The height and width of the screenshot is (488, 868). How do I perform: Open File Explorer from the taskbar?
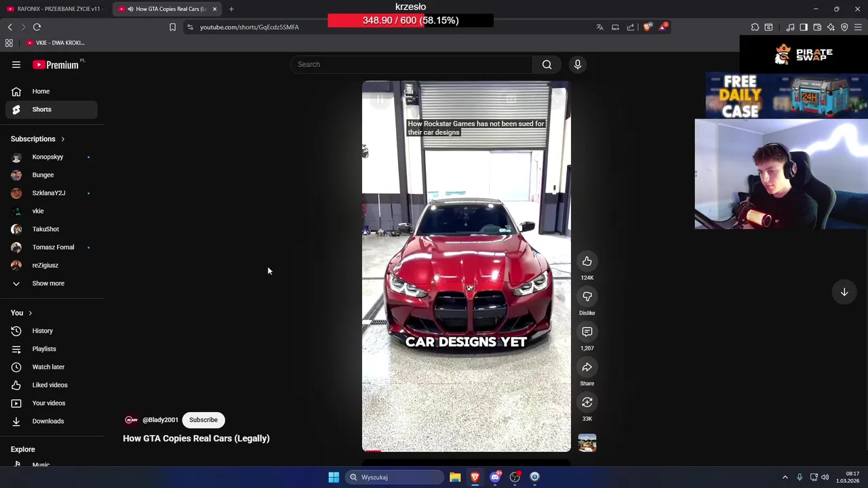pos(455,477)
